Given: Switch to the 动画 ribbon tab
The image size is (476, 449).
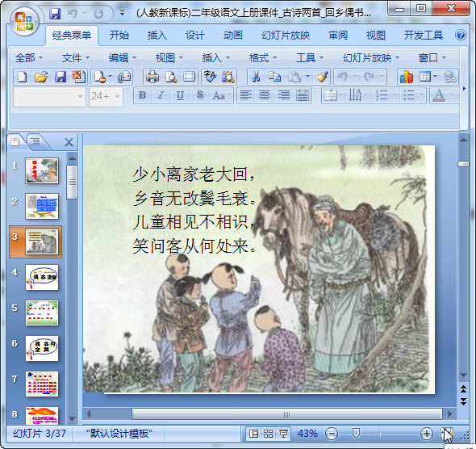Looking at the screenshot, I should [233, 36].
